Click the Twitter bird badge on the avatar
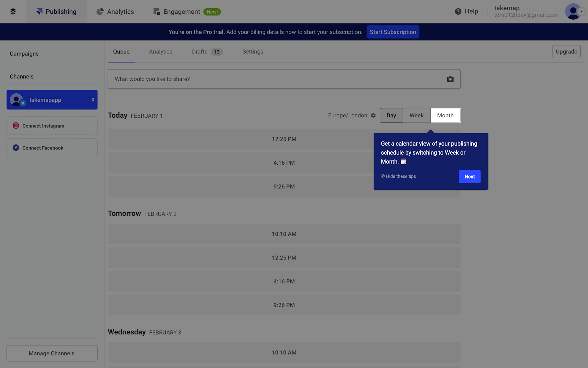588x368 pixels. [23, 103]
